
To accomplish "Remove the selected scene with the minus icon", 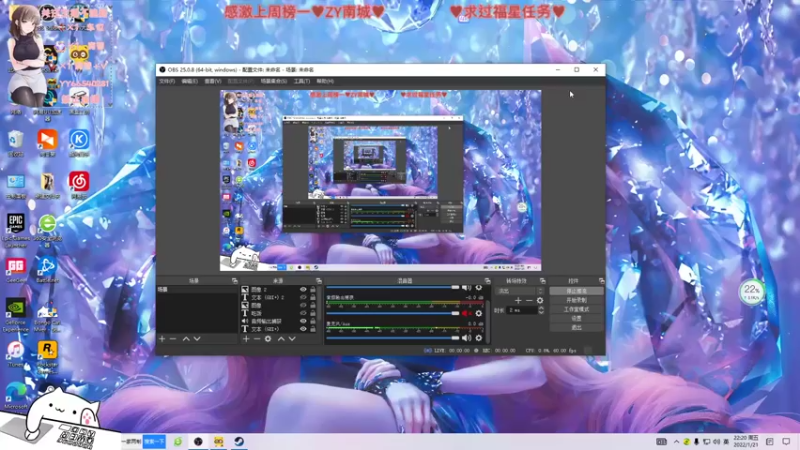I will click(x=173, y=339).
